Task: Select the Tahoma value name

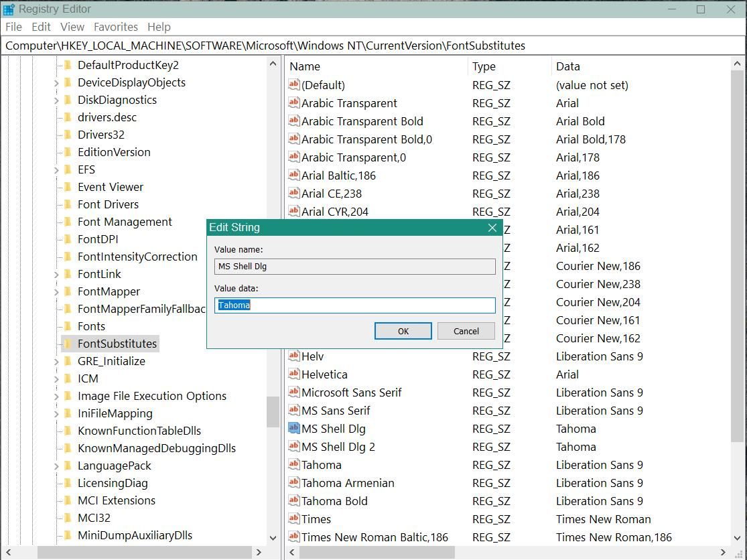Action: click(x=321, y=465)
